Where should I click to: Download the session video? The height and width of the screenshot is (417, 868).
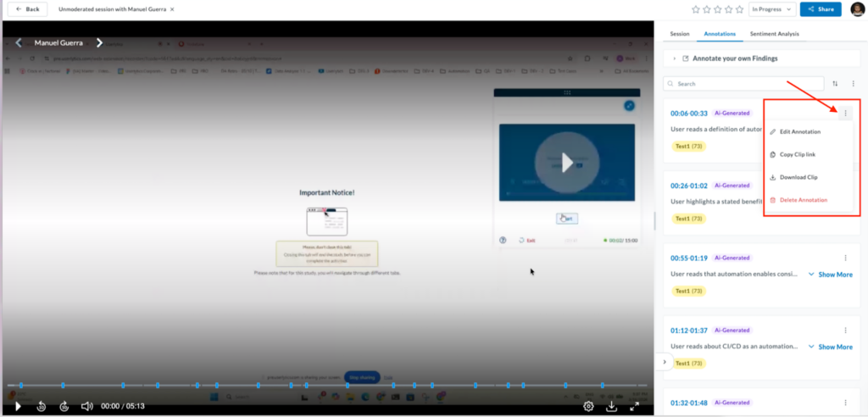click(x=612, y=407)
